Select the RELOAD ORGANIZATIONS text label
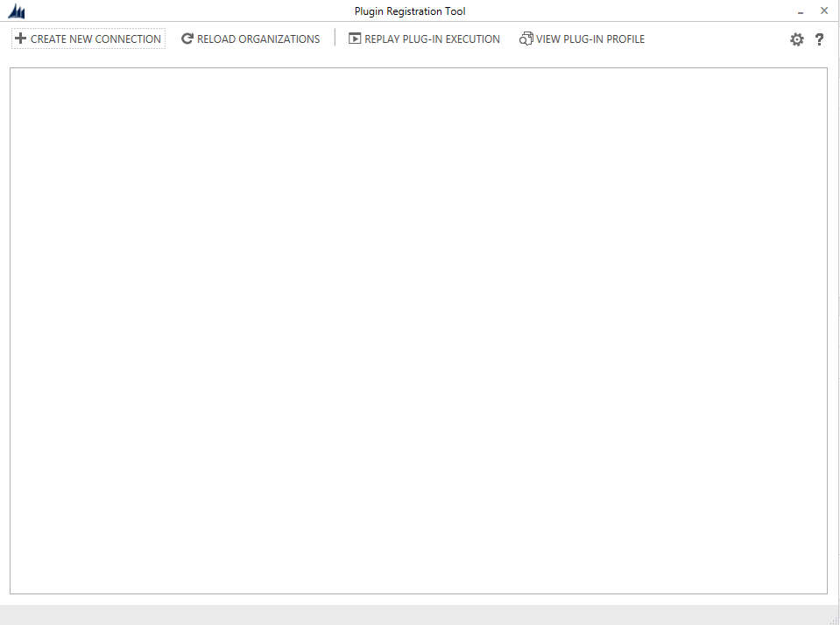The height and width of the screenshot is (625, 840). coord(258,39)
